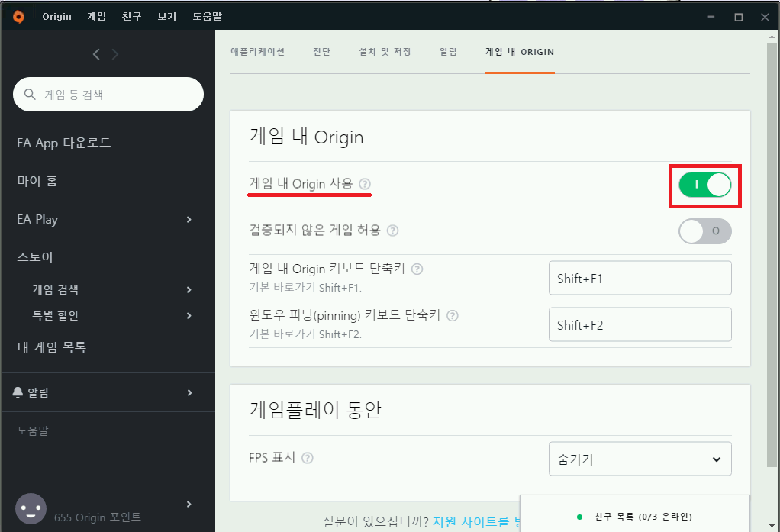Minimize the Origin window
The height and width of the screenshot is (532, 780).
click(x=711, y=17)
